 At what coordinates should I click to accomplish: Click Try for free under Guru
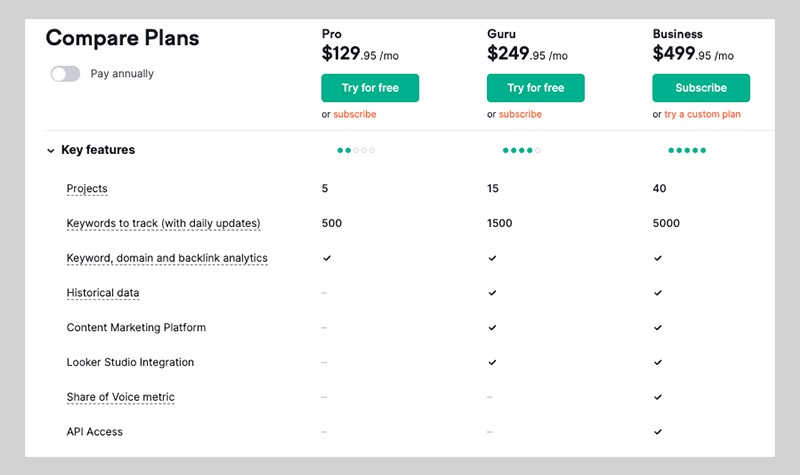tap(536, 88)
